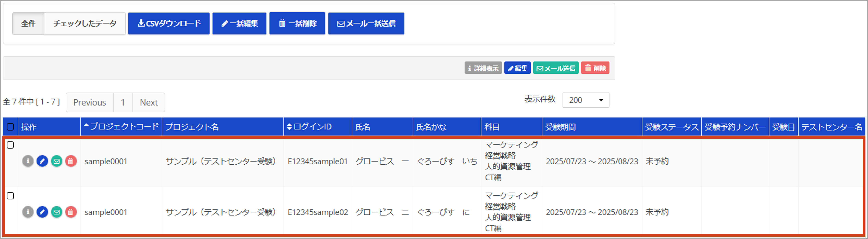Sort by the プロジェクトコード column header
868x239 pixels.
(x=121, y=127)
